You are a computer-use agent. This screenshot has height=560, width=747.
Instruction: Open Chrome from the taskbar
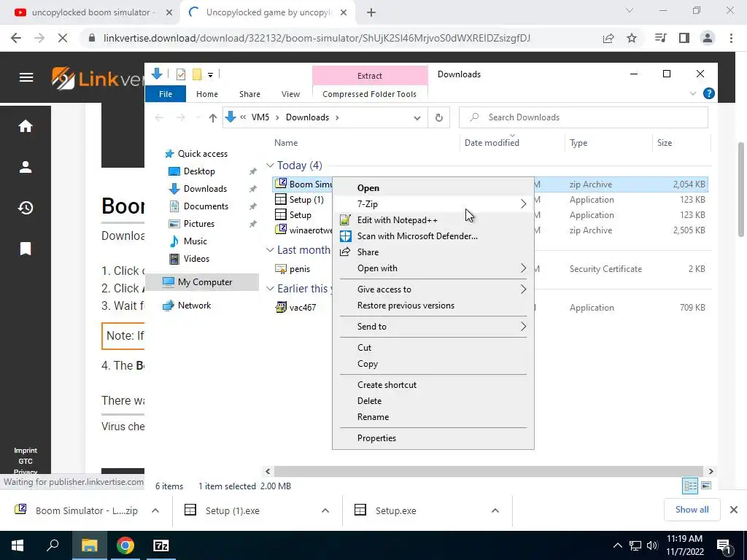[x=125, y=545]
